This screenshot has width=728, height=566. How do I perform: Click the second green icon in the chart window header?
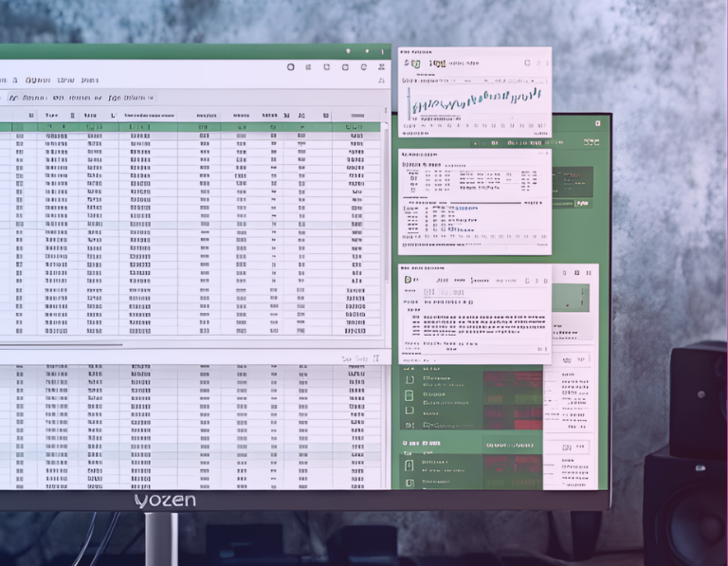click(x=436, y=64)
